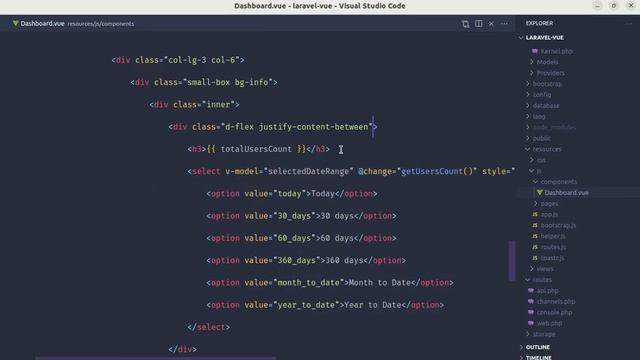
Task: Expand the Models folder
Action: coord(532,62)
